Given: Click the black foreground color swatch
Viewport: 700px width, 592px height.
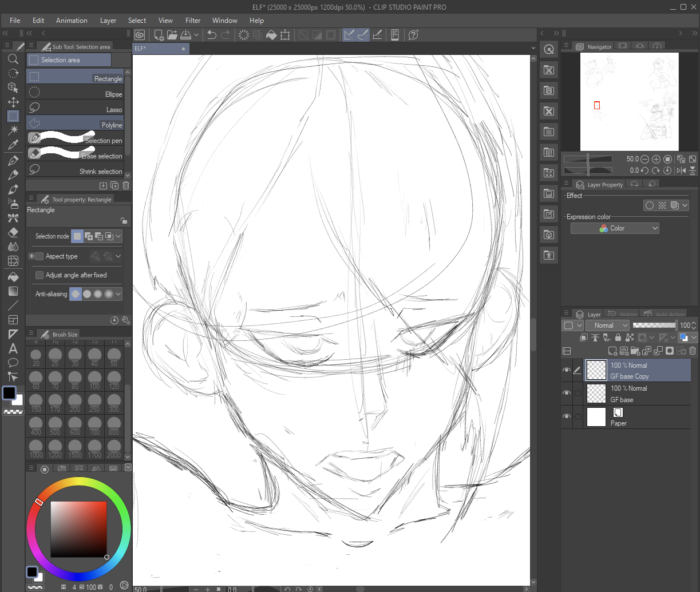Looking at the screenshot, I should [9, 393].
